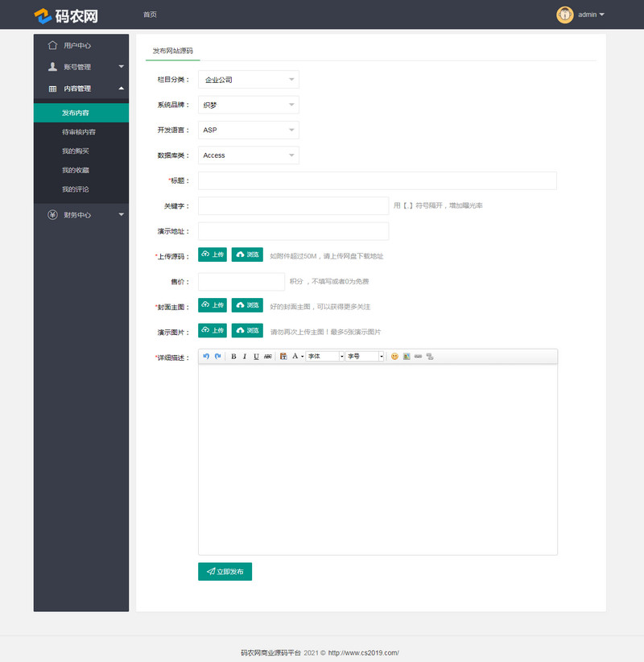Focus the 标题 input field
This screenshot has width=644, height=662.
(x=378, y=180)
